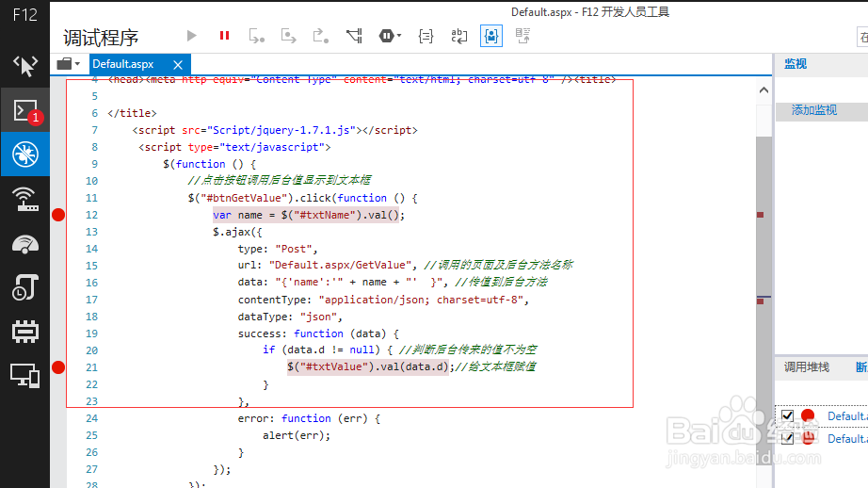
Task: Click the 'Script/jquery-1.7.1.js' source string
Action: click(x=281, y=130)
